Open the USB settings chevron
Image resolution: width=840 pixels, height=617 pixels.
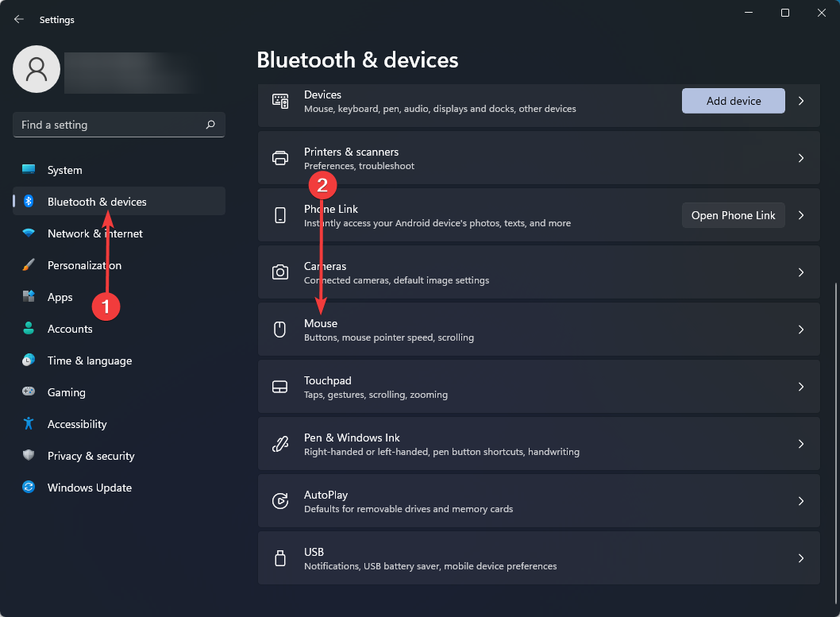point(801,558)
